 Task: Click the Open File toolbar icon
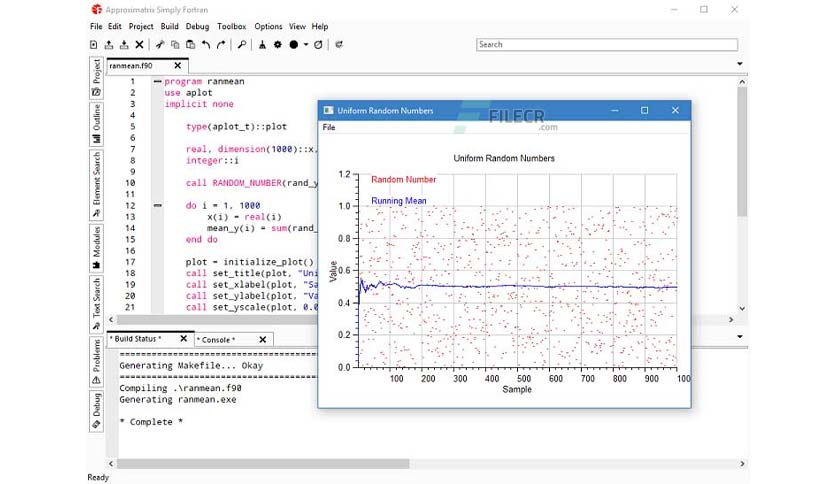click(109, 45)
